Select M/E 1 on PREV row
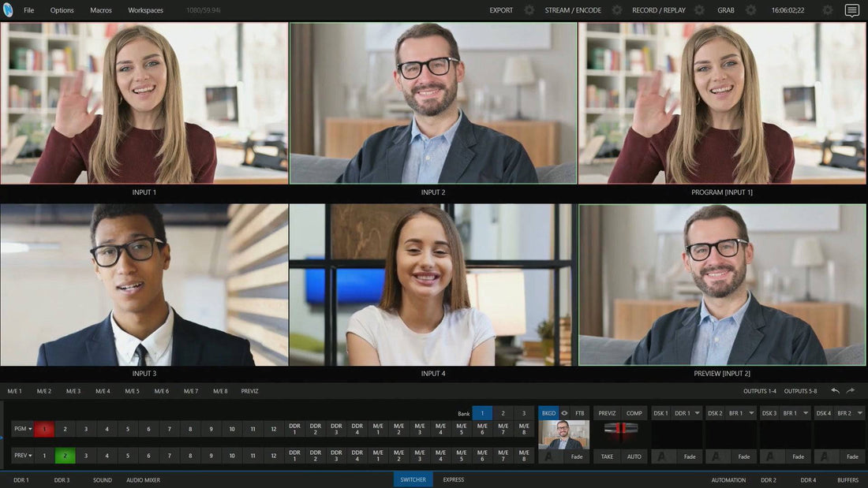Image resolution: width=868 pixels, height=488 pixels. [x=378, y=456]
